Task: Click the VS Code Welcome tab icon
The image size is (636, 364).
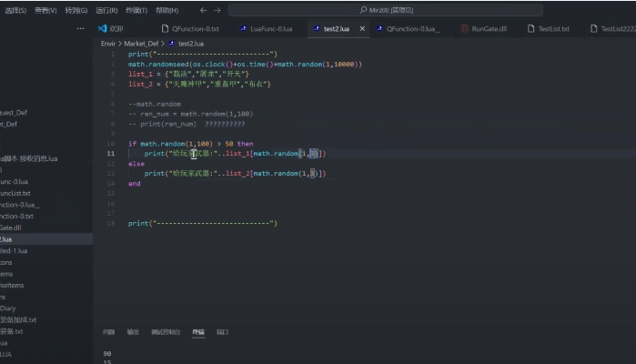Action: pyautogui.click(x=102, y=28)
